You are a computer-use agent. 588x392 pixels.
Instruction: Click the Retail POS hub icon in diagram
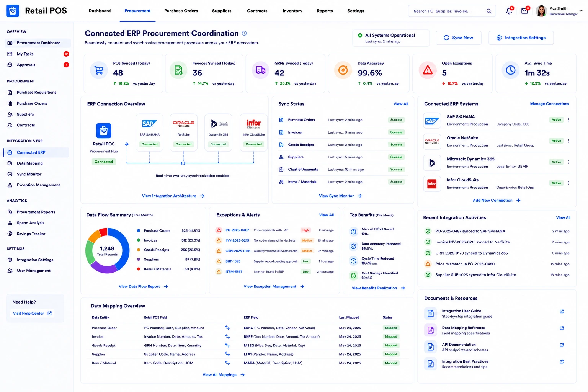pos(104,131)
